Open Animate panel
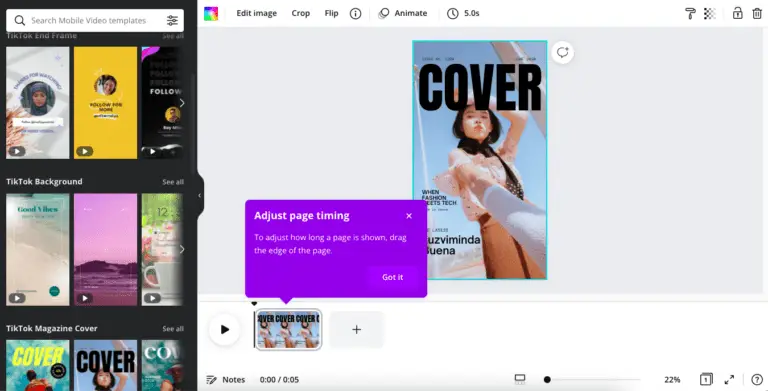The height and width of the screenshot is (391, 768). 403,13
